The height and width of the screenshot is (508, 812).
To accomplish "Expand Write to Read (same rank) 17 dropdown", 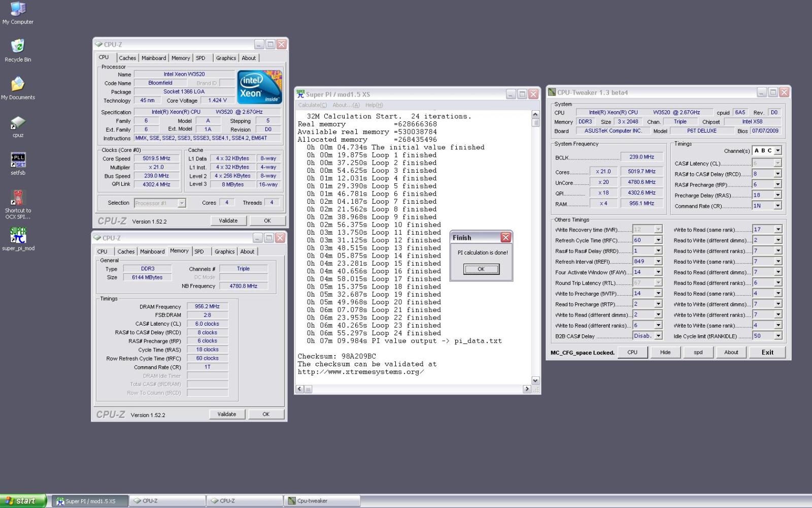I will click(778, 230).
